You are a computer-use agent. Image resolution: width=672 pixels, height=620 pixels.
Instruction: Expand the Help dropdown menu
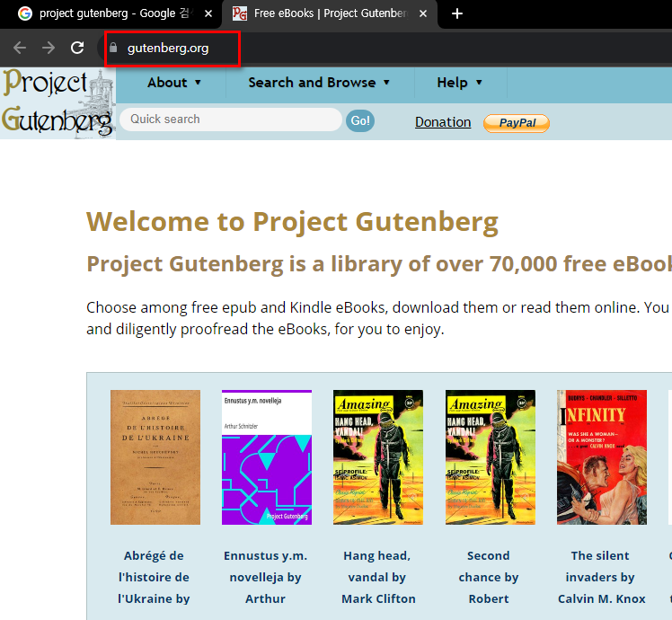coord(459,83)
